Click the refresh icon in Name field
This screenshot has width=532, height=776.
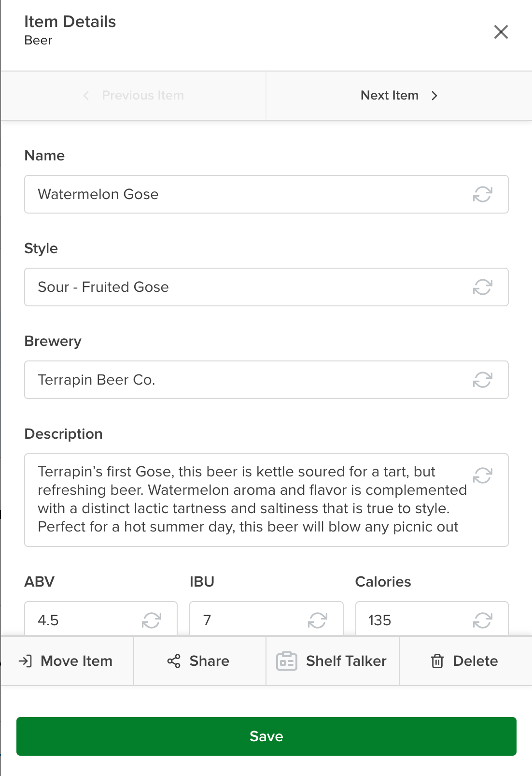[x=482, y=194]
